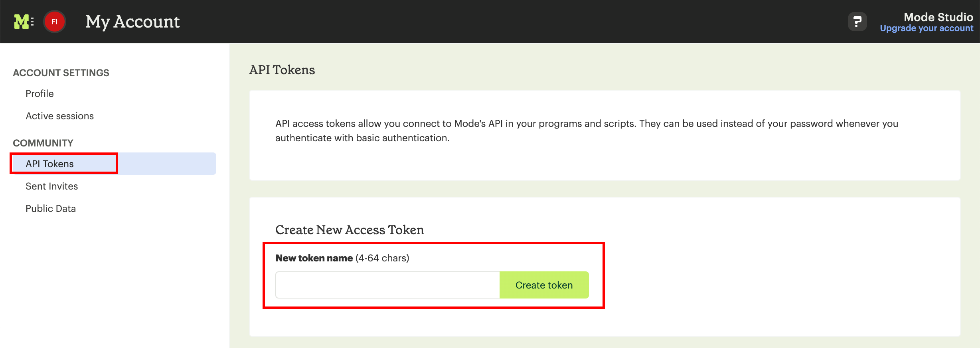Open the Profile settings page

click(x=40, y=93)
